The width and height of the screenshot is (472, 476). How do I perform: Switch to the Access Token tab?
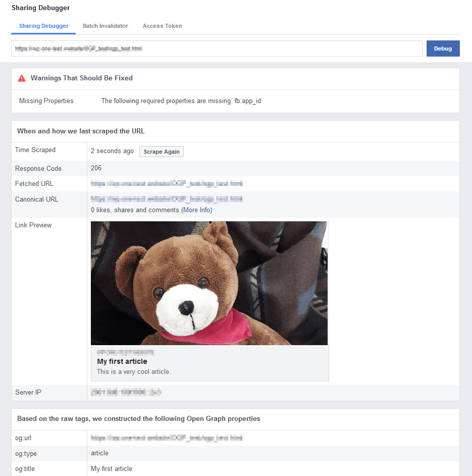point(162,25)
